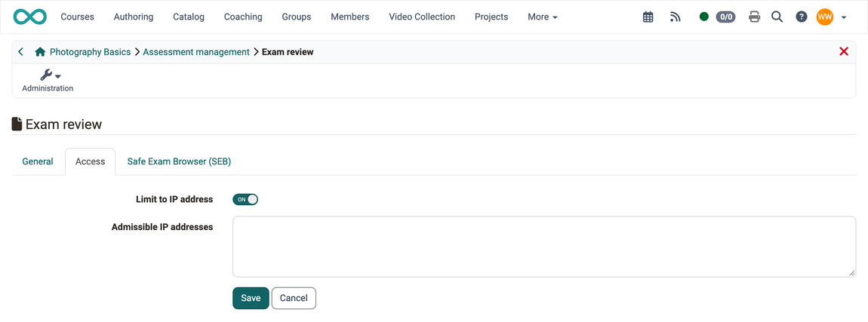Click the Limit to IP address label
This screenshot has height=322, width=868.
(174, 199)
